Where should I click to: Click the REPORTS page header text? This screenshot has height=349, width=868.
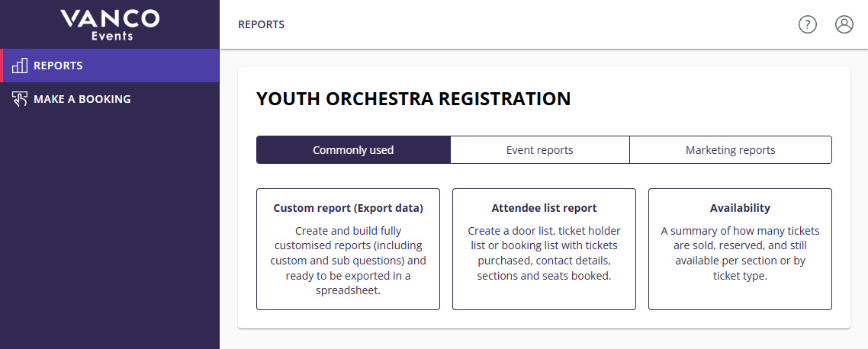pos(261,24)
